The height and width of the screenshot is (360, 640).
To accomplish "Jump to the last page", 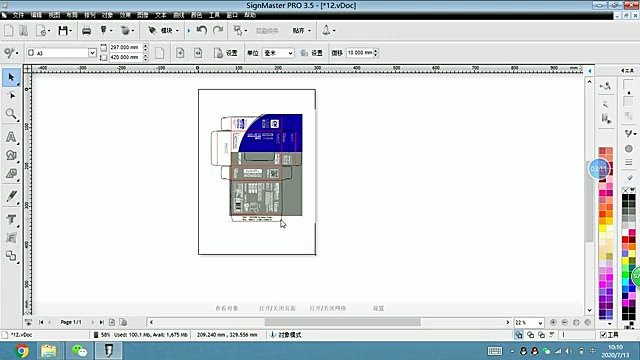I will coord(101,322).
